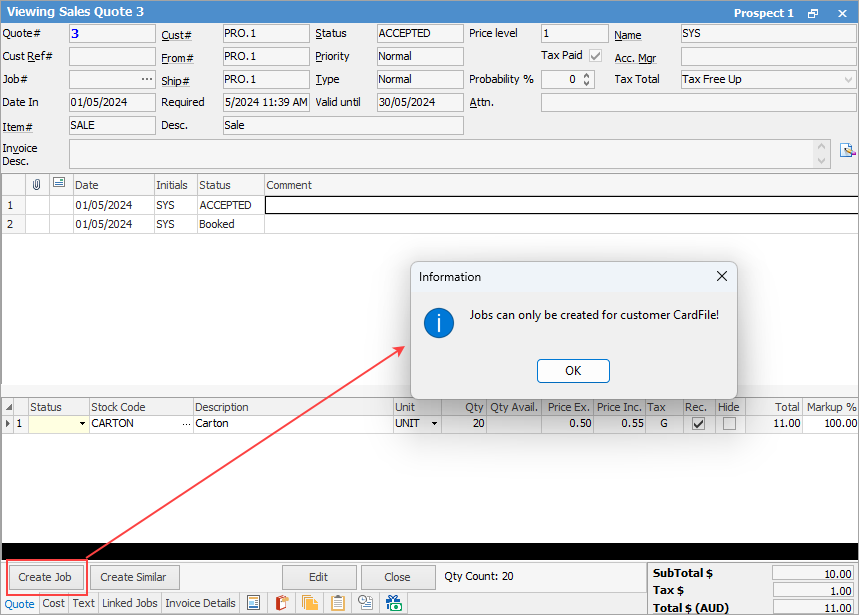859x615 pixels.
Task: Click the Create Similar button
Action: 135,577
